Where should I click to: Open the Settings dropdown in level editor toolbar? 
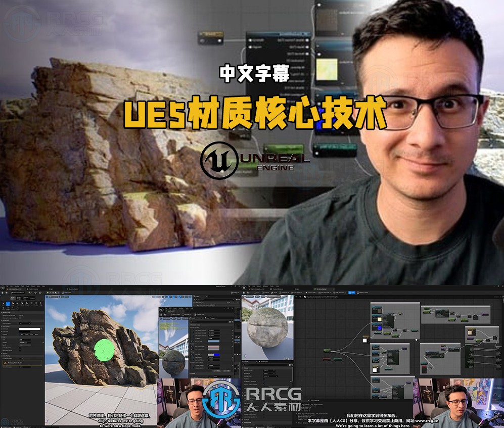coord(235,293)
